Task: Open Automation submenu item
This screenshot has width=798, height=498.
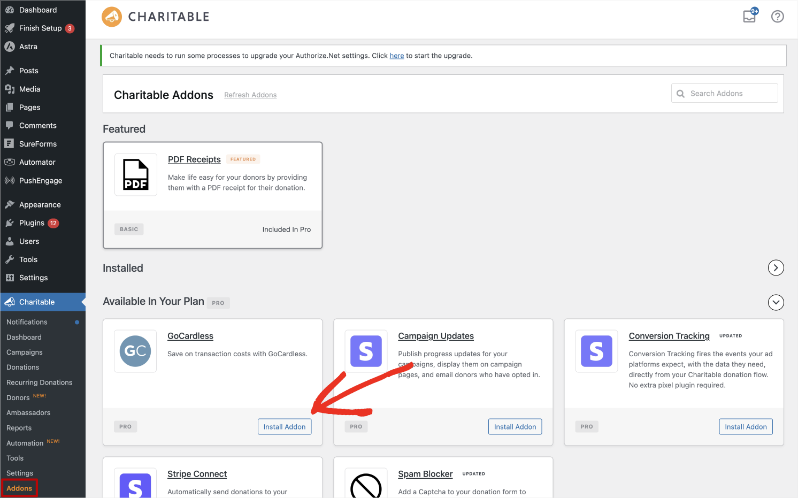Action: point(24,443)
